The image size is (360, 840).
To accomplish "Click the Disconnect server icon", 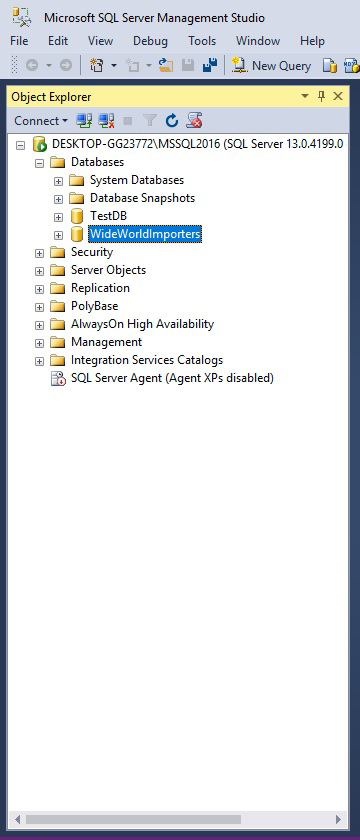I will (107, 121).
